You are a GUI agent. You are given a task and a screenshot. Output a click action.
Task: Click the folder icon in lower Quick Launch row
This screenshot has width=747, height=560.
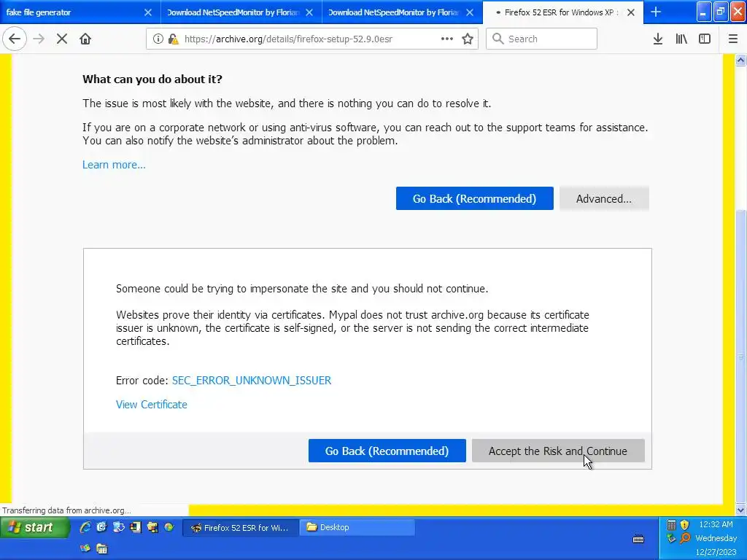tap(101, 548)
